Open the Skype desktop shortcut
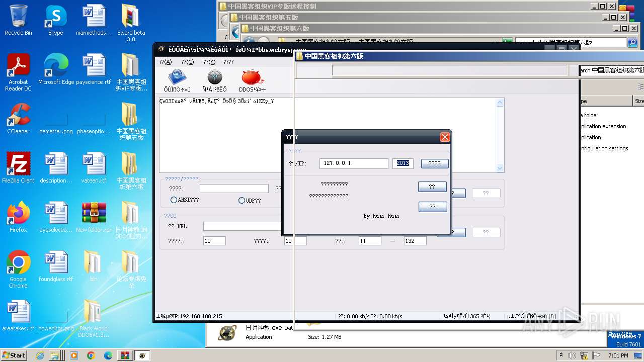 [56, 20]
